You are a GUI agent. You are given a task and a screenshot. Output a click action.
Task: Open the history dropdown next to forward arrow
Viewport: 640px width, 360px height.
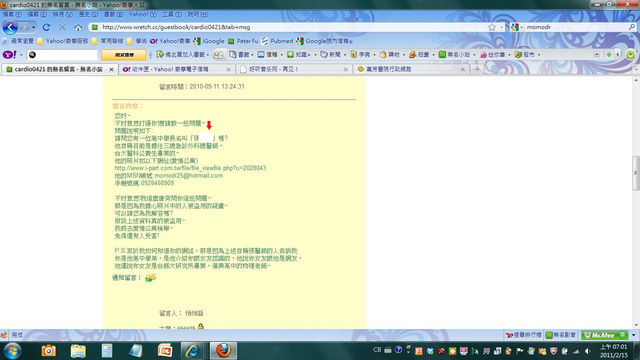tap(33, 27)
